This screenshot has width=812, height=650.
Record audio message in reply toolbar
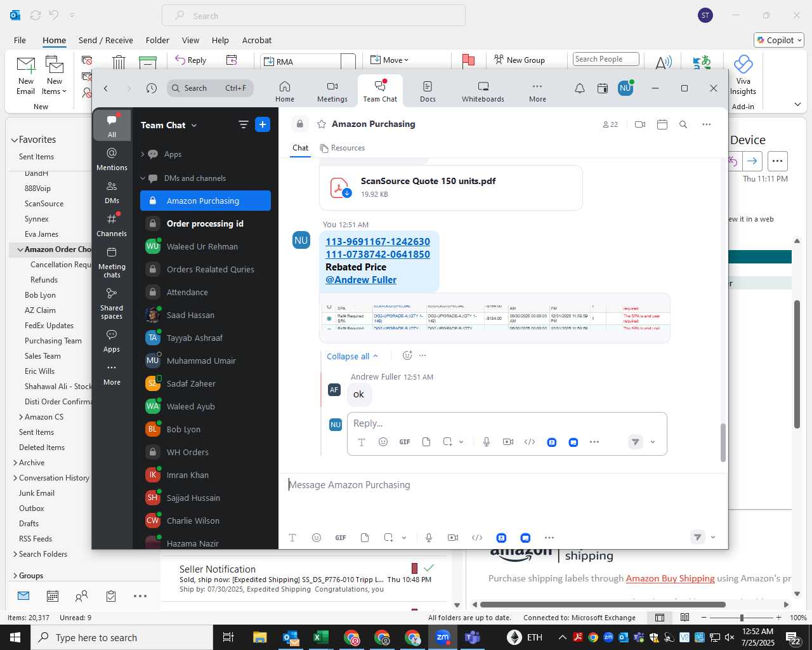pyautogui.click(x=487, y=442)
